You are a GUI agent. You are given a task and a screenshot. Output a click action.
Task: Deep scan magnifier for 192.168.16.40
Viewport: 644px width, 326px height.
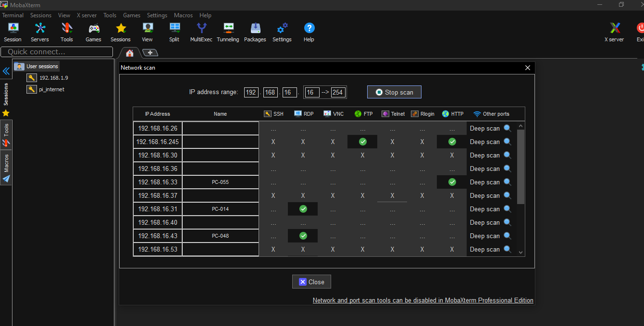[508, 222]
